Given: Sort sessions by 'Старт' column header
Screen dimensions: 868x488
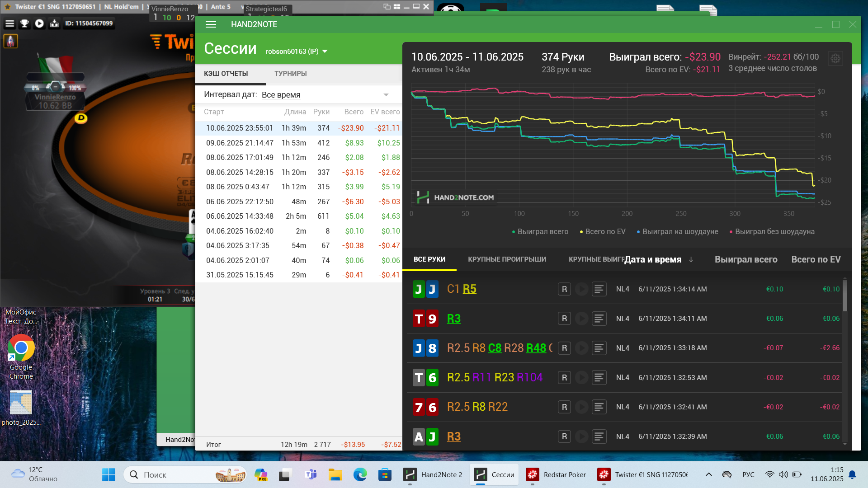Looking at the screenshot, I should 214,112.
